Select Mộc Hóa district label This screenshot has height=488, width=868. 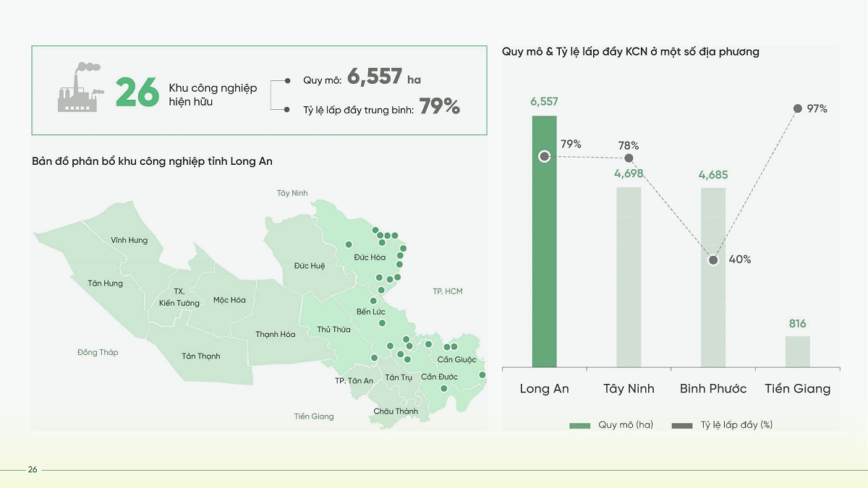click(229, 300)
